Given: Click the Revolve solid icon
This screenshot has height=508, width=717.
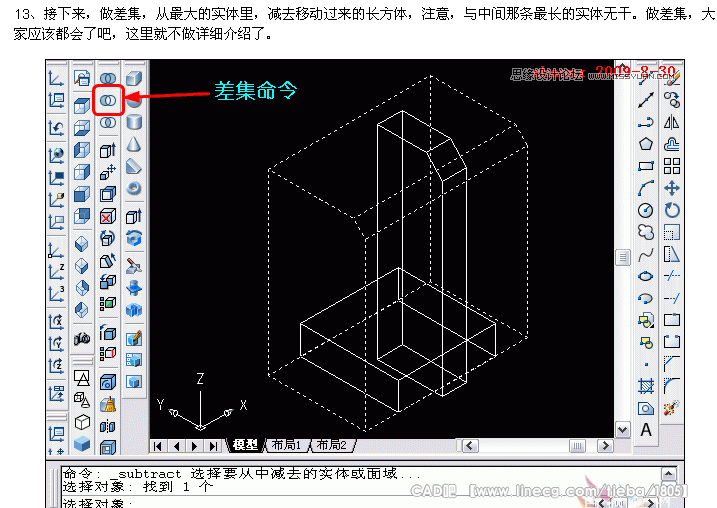Looking at the screenshot, I should click(134, 238).
